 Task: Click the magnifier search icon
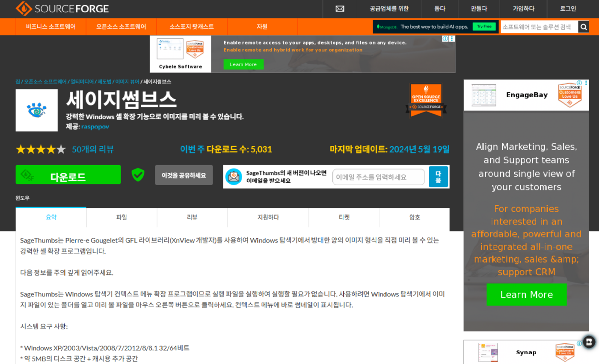(x=583, y=27)
